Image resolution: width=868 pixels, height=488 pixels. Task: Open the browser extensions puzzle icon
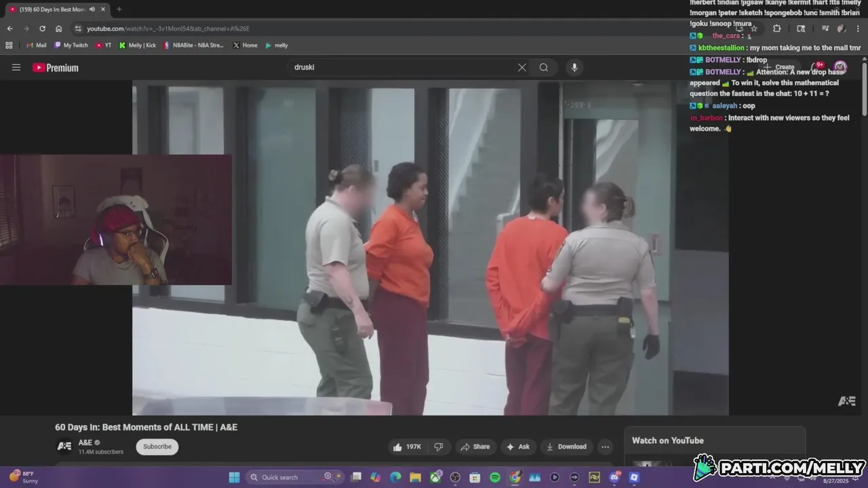pos(776,28)
